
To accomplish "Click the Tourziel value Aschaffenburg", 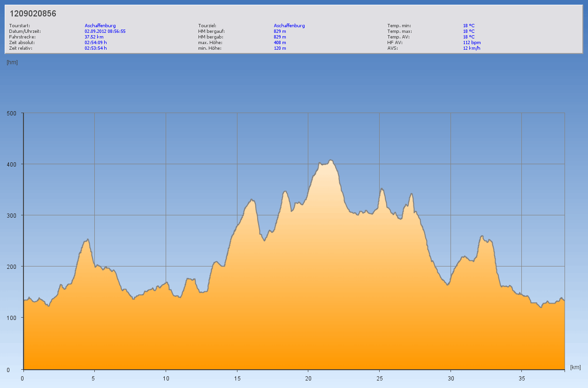I will click(289, 25).
